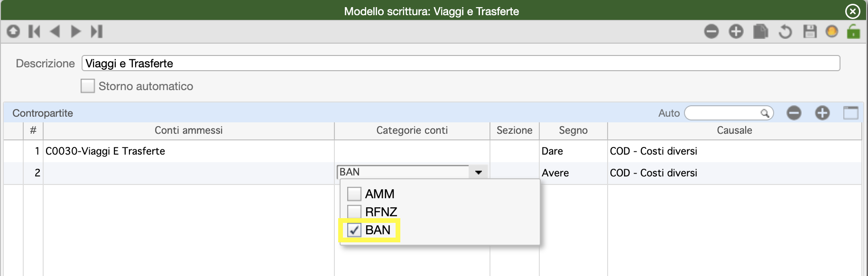Select the Avere cell in row 2
This screenshot has width=868, height=276.
pyautogui.click(x=573, y=173)
